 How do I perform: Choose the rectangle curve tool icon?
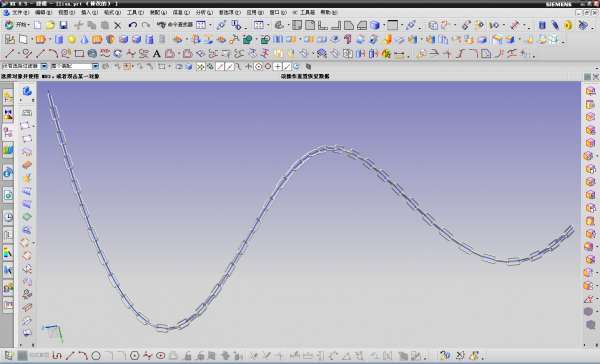pos(79,54)
